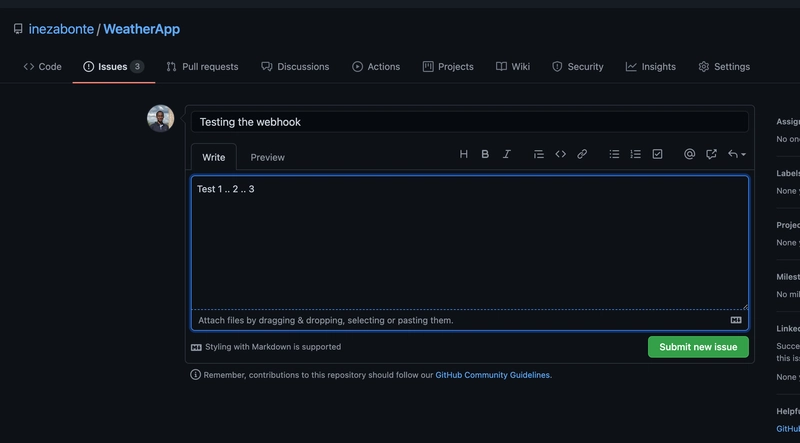Open the Wiki tab

(x=513, y=67)
